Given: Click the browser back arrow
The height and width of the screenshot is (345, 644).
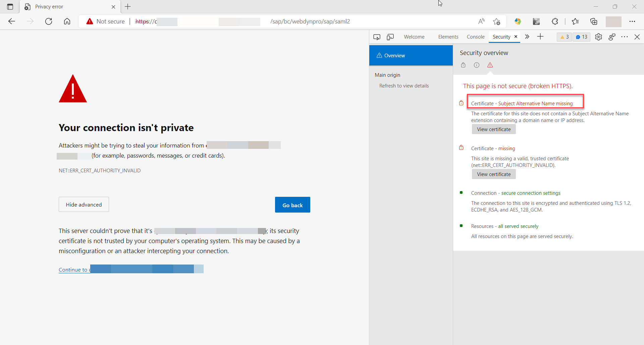Looking at the screenshot, I should pos(12,21).
